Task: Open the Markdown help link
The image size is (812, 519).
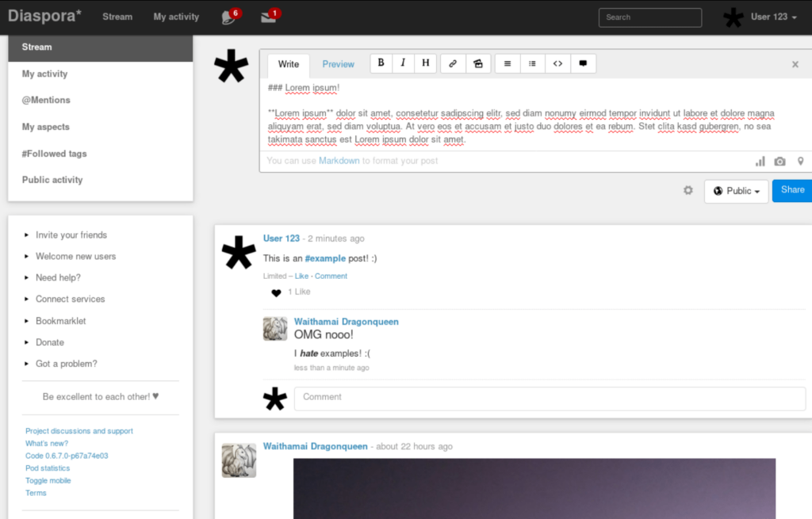Action: coord(339,161)
